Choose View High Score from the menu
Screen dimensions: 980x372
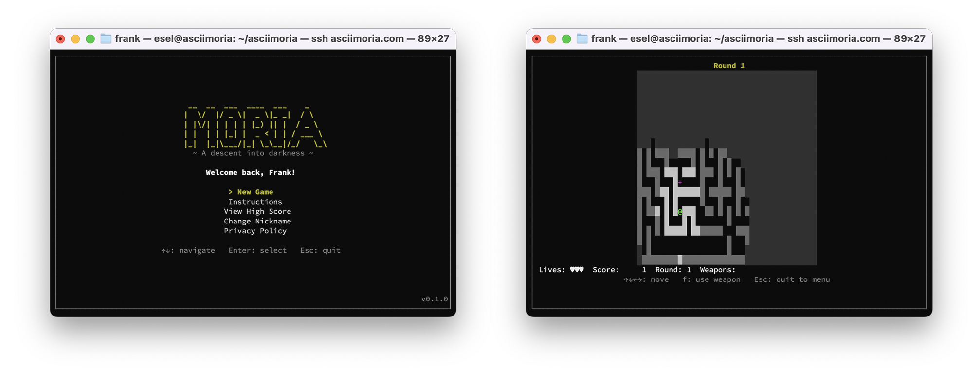click(257, 212)
